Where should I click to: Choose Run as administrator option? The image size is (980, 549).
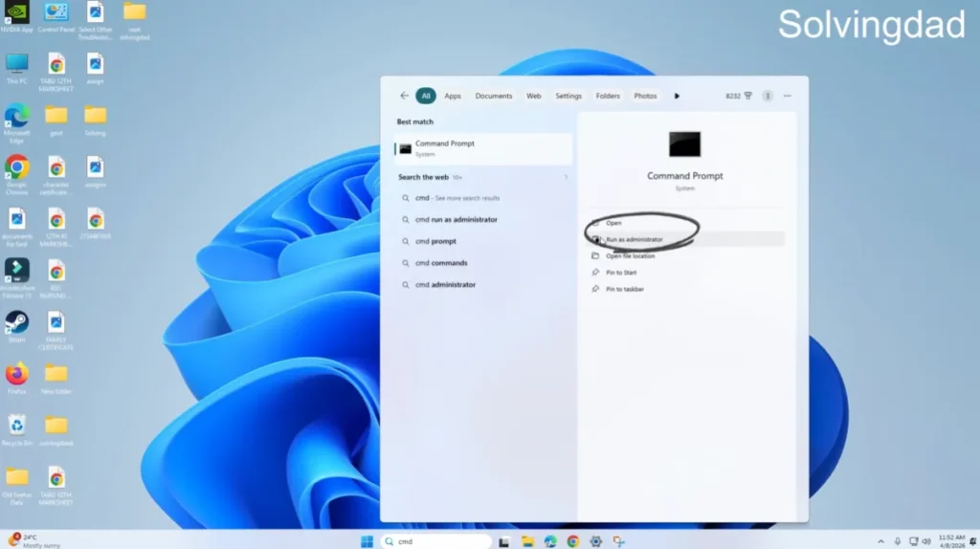[x=634, y=239]
